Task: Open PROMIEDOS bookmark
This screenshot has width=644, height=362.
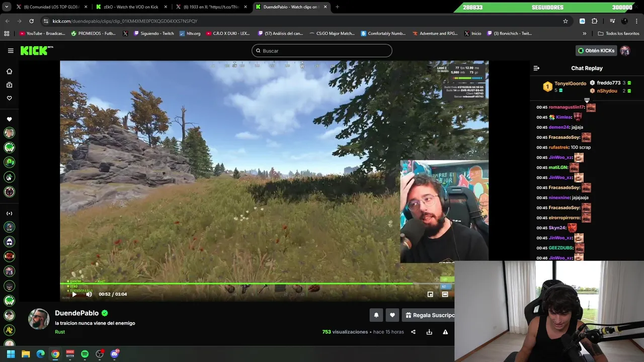Action: coord(94,34)
